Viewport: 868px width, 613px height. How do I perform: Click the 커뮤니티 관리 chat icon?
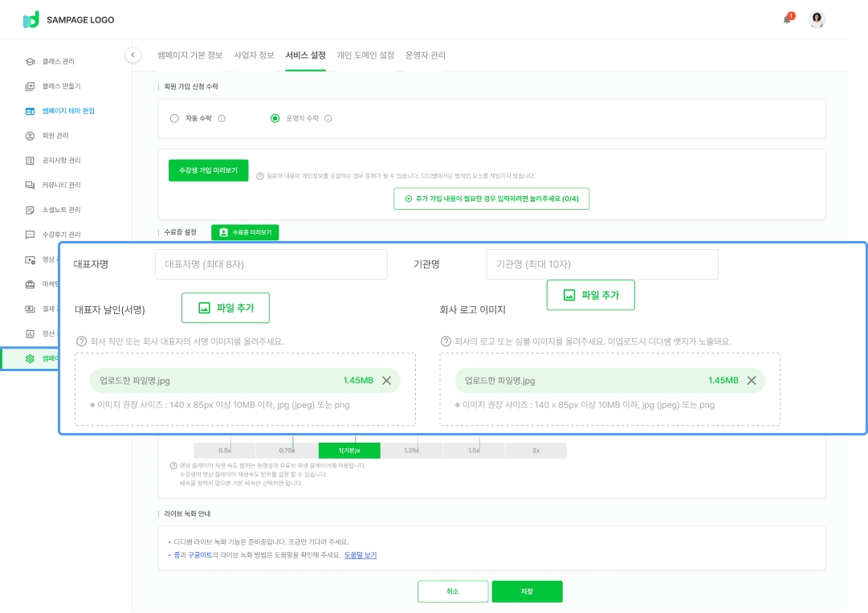pos(30,186)
